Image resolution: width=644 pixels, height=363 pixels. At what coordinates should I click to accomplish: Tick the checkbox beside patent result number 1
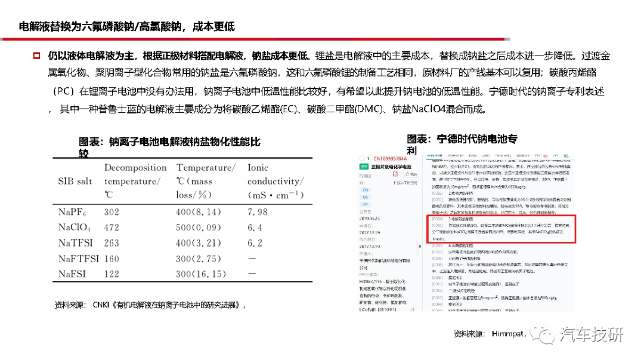click(361, 158)
